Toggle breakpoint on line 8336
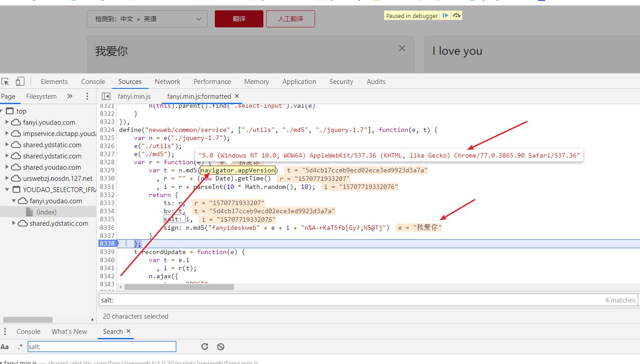 click(107, 228)
